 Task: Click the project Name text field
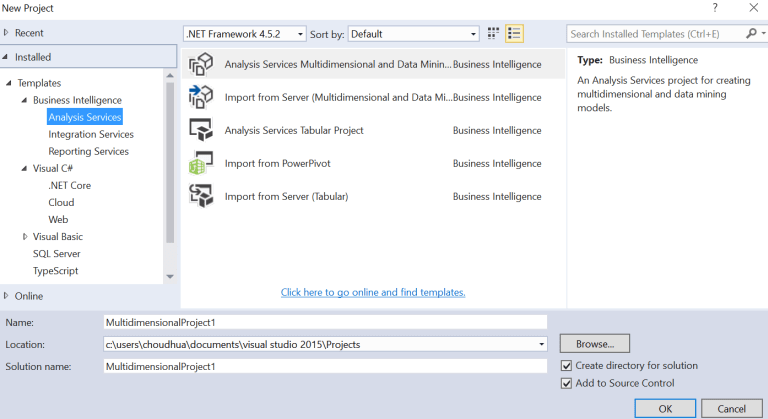325,322
